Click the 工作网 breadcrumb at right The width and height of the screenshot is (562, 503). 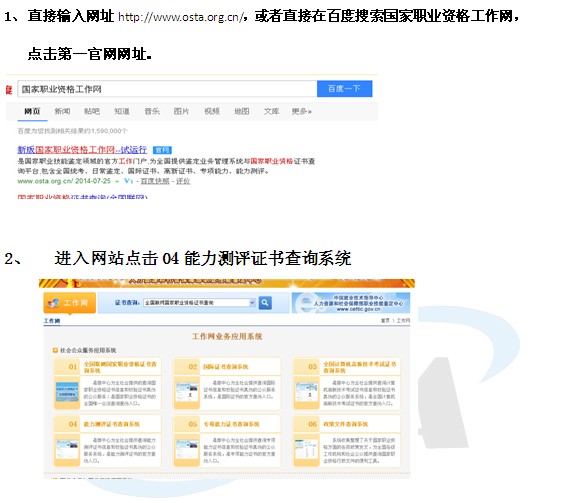[403, 321]
